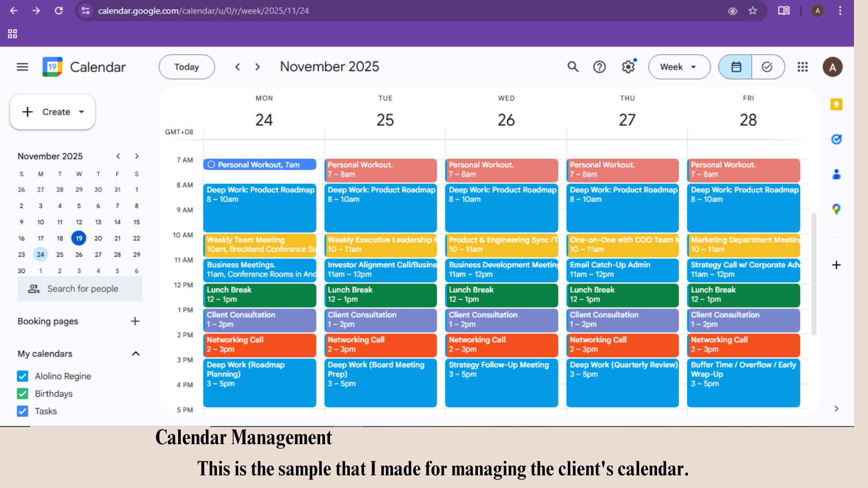Viewport: 868px width, 488px height.
Task: Uncheck the Birthdays calendar
Action: coord(23,394)
